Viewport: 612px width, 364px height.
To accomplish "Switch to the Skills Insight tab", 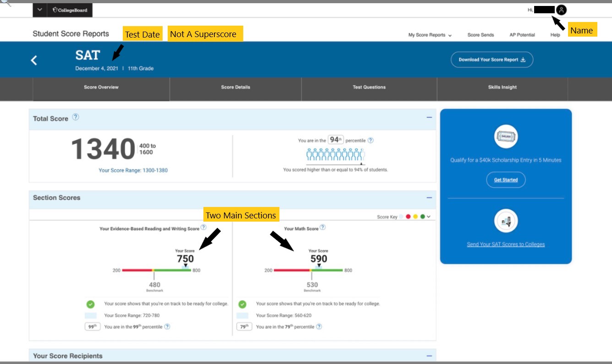I will [x=502, y=87].
